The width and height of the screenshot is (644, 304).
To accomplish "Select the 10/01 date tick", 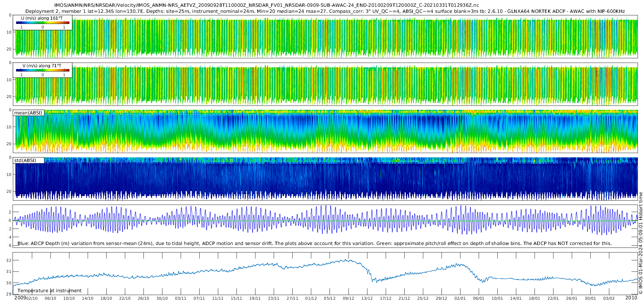I will pyautogui.click(x=497, y=298).
